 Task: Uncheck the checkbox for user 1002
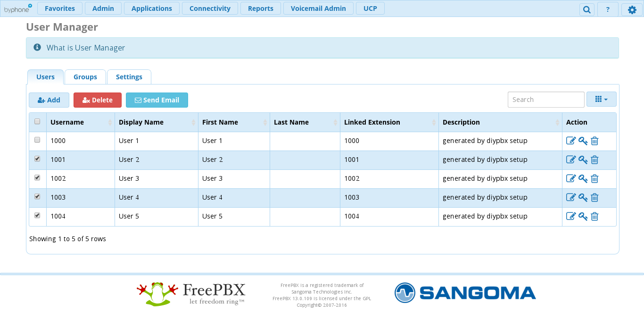pos(37,178)
